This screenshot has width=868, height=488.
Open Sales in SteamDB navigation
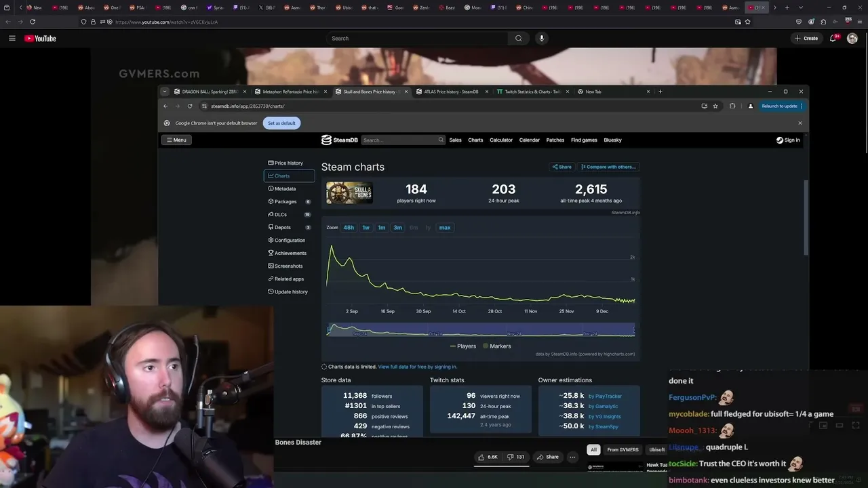point(455,140)
